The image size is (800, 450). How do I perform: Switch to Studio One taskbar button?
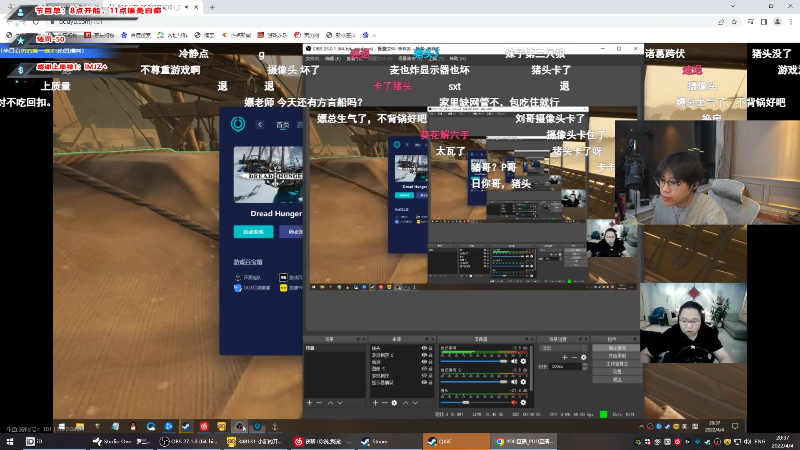(x=121, y=442)
